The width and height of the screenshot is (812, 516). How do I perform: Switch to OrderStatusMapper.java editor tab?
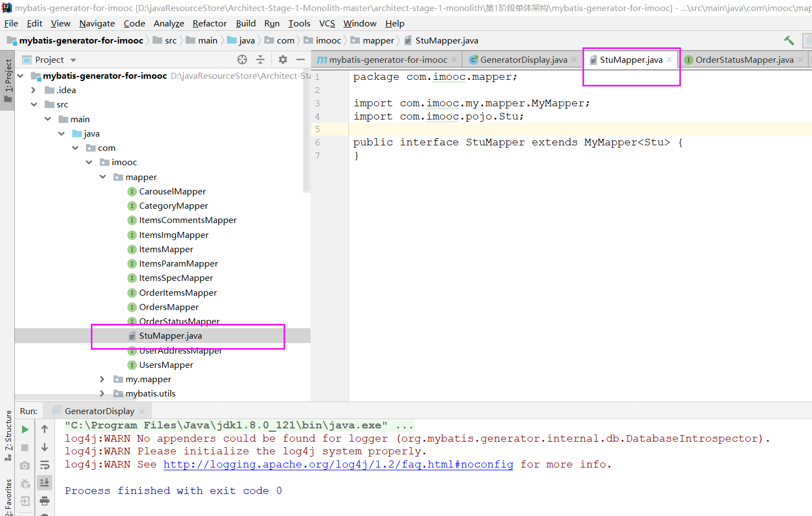point(744,59)
